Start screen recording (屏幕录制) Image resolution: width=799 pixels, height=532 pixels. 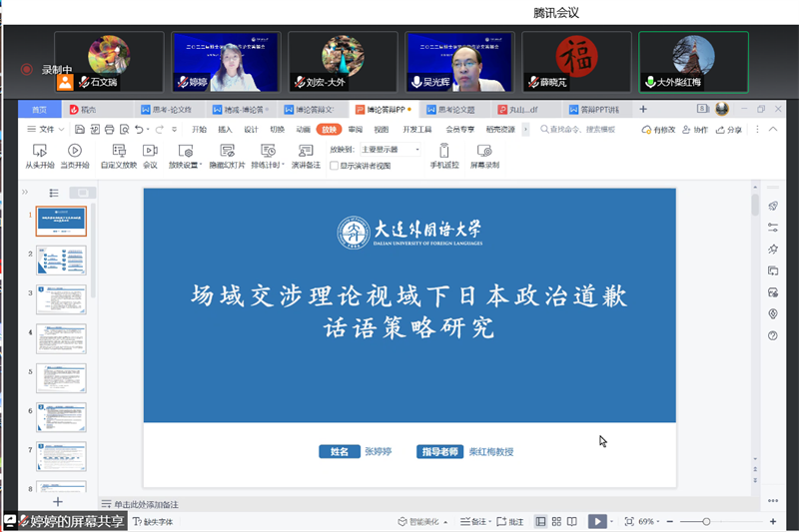coord(484,155)
